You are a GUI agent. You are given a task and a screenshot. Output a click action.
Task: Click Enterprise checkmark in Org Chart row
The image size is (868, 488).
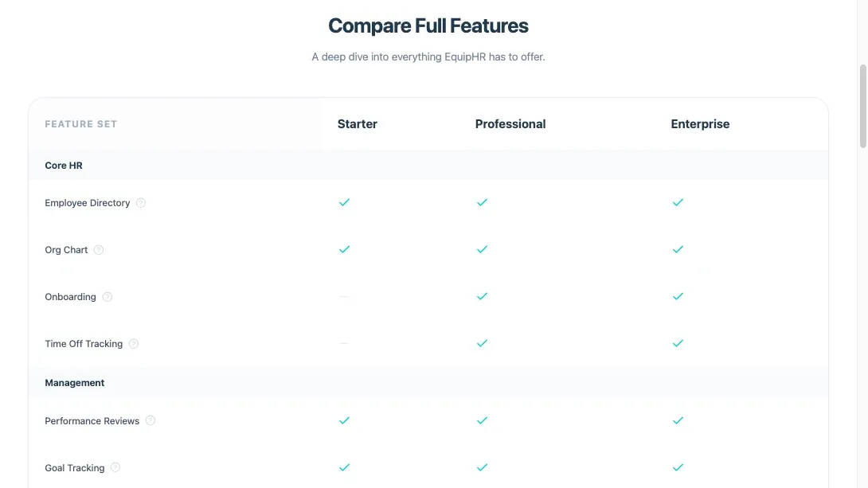click(x=678, y=250)
